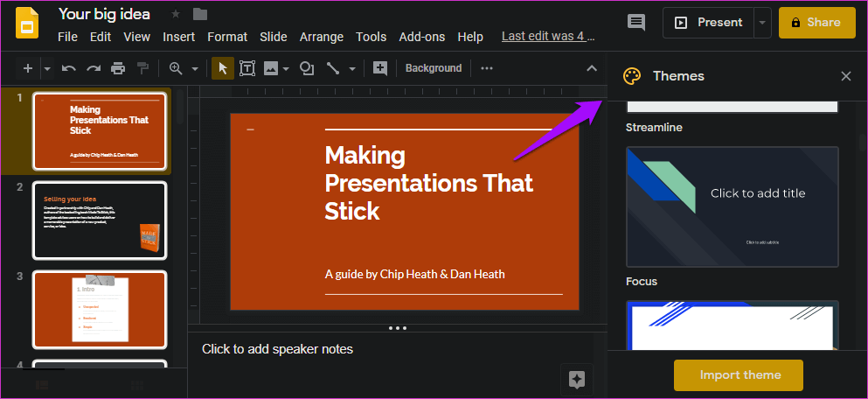Insert an image from toolbar
Viewport: 868px width, 399px height.
click(x=271, y=68)
